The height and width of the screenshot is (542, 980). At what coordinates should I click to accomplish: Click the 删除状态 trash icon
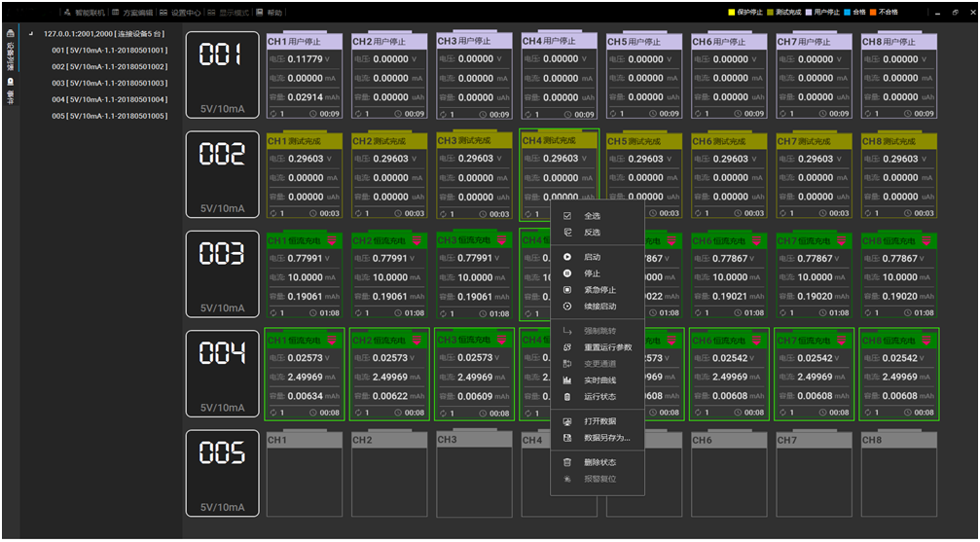(x=567, y=462)
